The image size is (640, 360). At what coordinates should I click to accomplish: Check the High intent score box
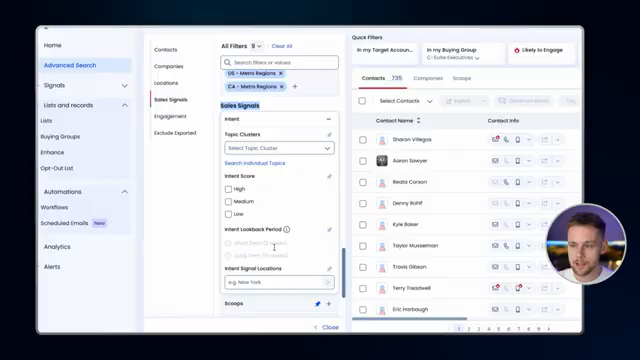[x=229, y=189]
